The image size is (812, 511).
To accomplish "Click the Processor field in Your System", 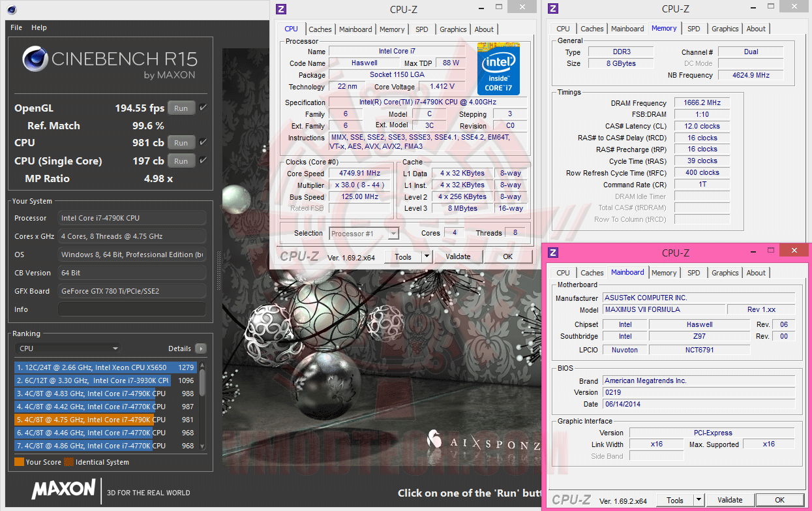I will point(132,218).
